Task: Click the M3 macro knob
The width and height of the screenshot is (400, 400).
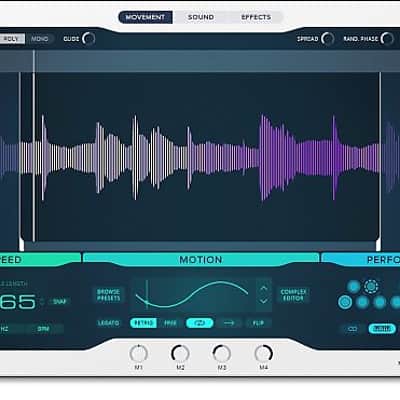Action: [x=222, y=353]
